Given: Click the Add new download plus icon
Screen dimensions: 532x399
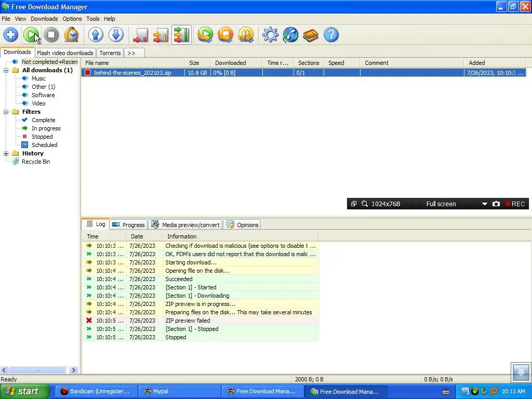Looking at the screenshot, I should point(10,35).
